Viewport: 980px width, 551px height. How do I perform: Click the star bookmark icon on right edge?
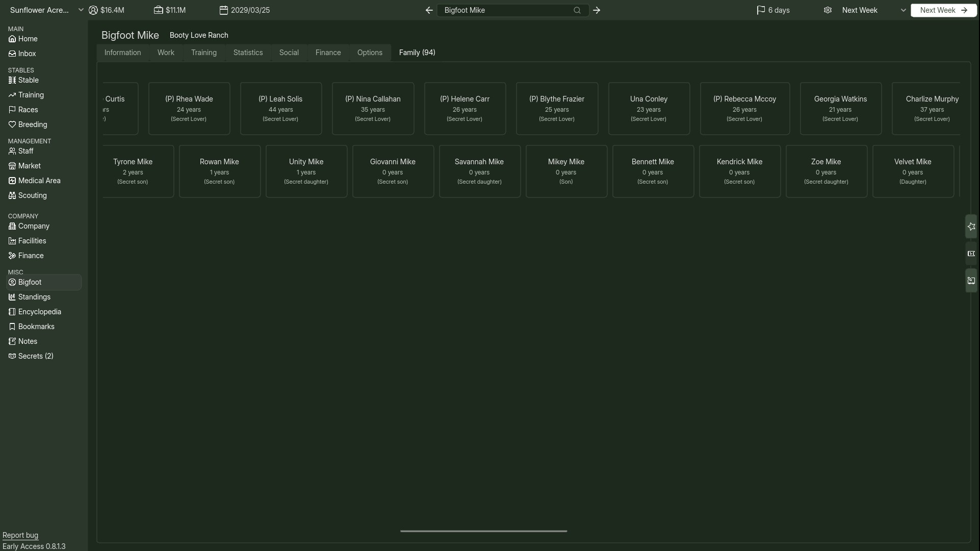(x=971, y=227)
